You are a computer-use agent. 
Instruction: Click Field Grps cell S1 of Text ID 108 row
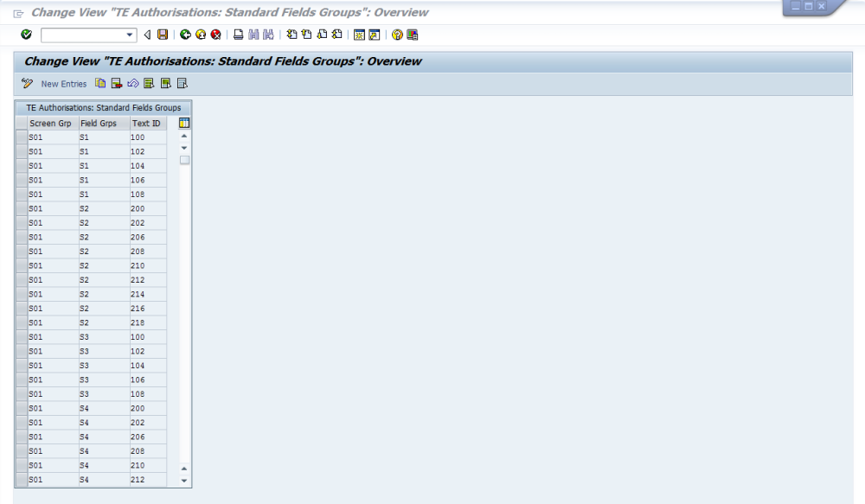point(105,195)
